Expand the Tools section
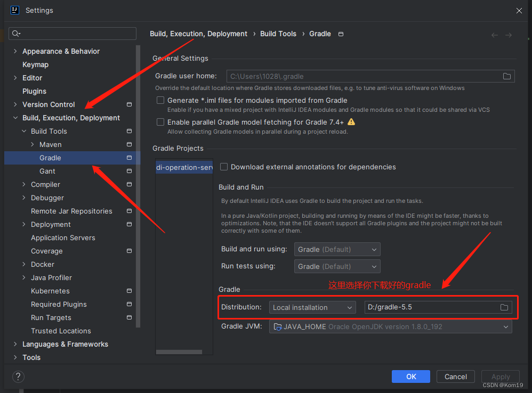This screenshot has width=532, height=393. pyautogui.click(x=15, y=357)
